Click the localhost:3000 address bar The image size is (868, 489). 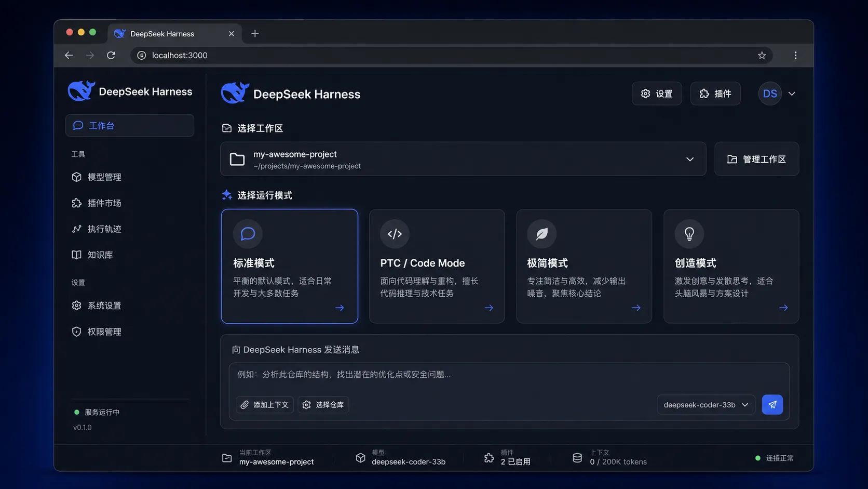point(452,55)
